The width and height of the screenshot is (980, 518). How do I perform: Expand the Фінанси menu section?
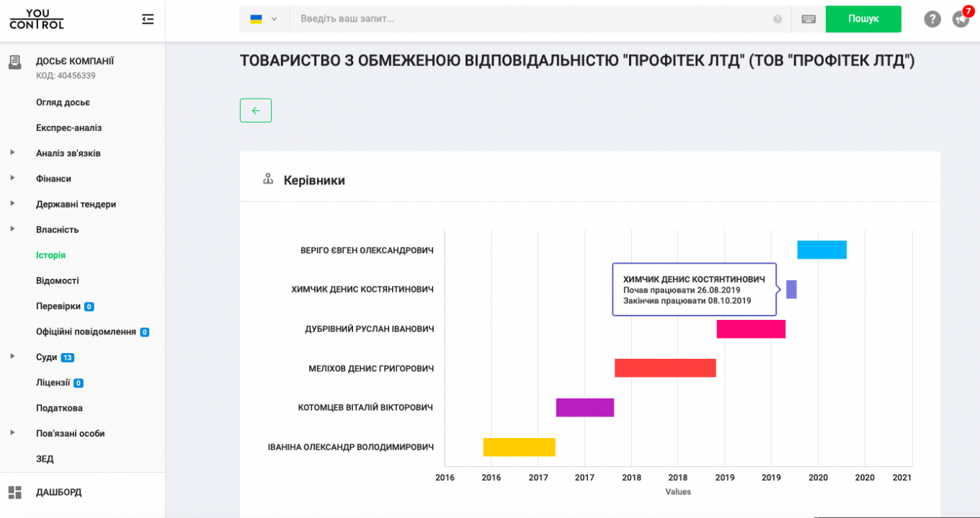(13, 178)
